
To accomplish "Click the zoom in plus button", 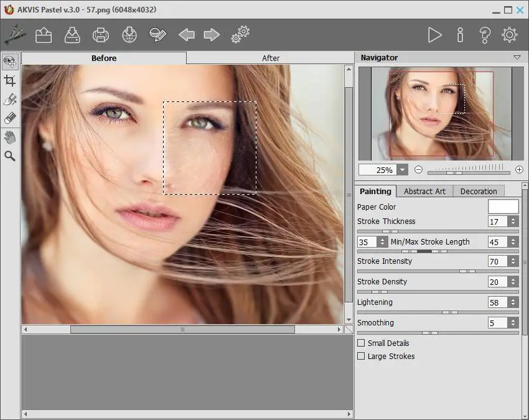I will point(519,169).
